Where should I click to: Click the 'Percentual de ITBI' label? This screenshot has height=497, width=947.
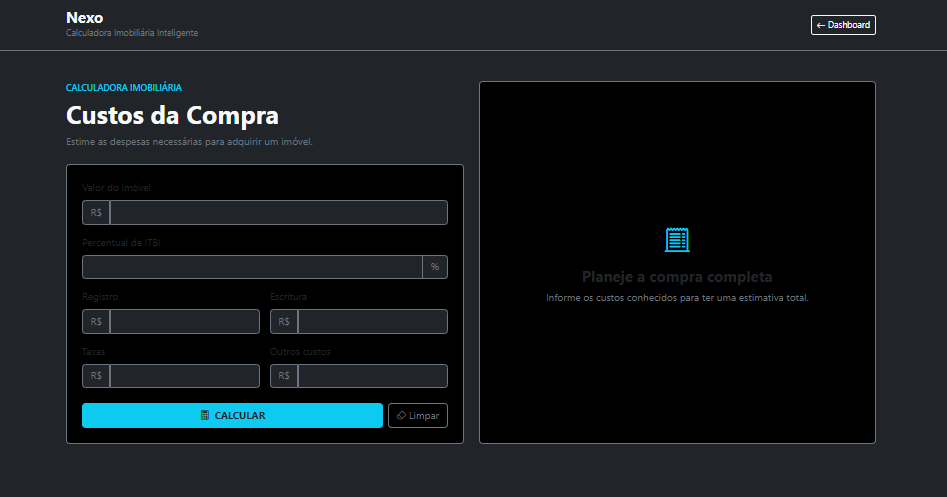(x=121, y=243)
